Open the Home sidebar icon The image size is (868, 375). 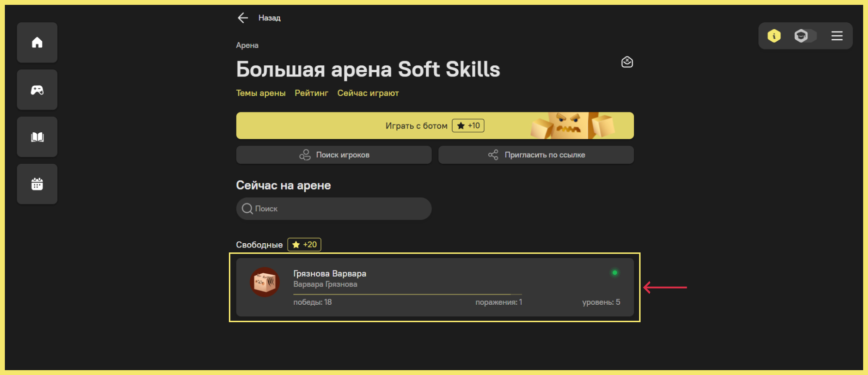click(37, 43)
